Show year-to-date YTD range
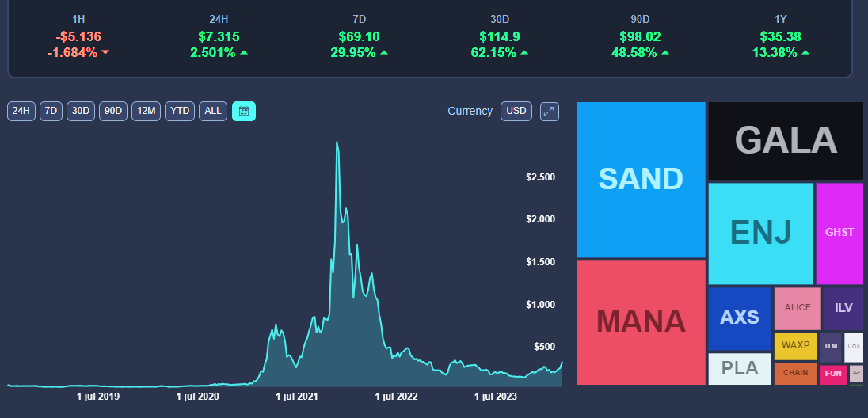This screenshot has width=868, height=418. tap(180, 112)
